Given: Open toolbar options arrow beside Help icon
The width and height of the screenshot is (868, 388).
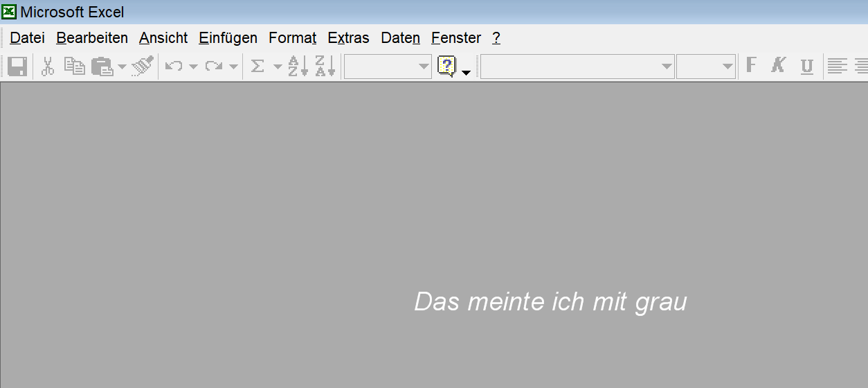Looking at the screenshot, I should 467,72.
